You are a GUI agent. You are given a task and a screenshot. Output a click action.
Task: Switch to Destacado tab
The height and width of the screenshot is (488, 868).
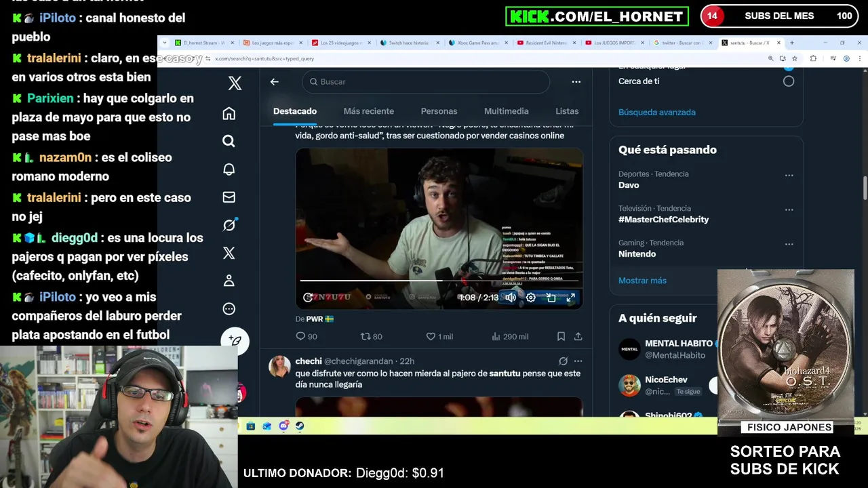tap(295, 111)
